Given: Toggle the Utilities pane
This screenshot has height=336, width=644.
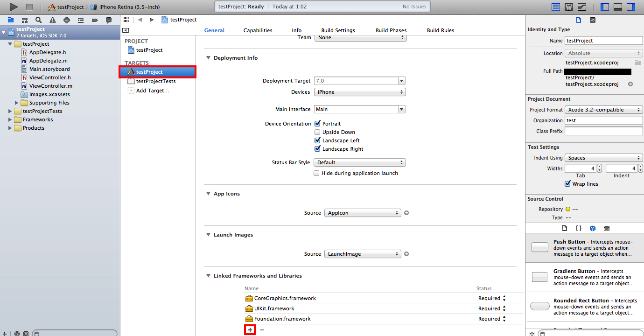Looking at the screenshot, I should [631, 7].
